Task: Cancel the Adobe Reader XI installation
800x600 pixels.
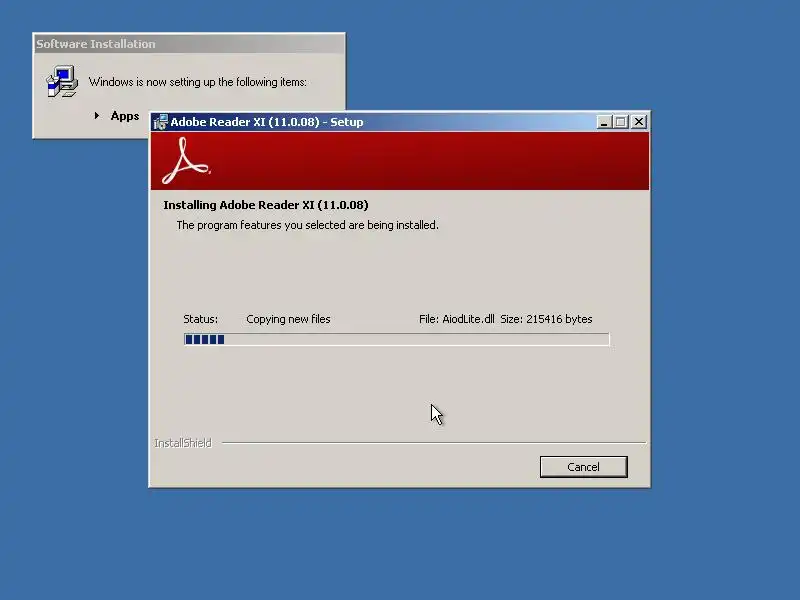Action: 583,467
